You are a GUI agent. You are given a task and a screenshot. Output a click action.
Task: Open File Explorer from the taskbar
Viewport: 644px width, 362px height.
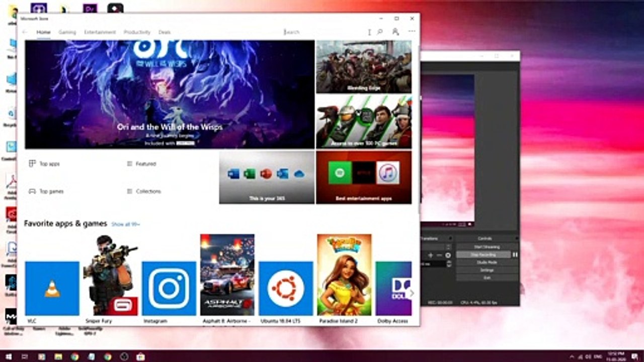[x=58, y=356]
